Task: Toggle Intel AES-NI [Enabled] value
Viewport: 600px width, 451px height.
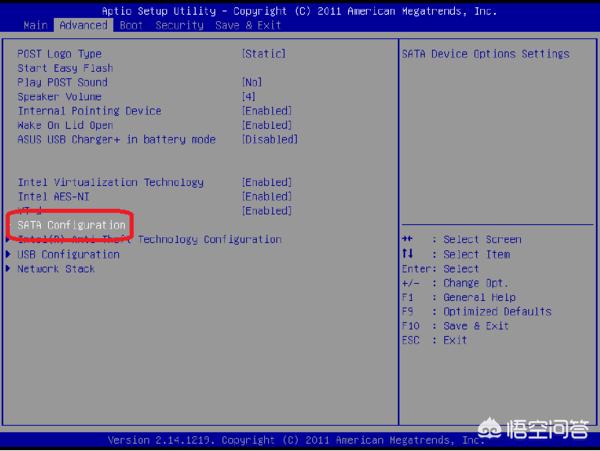Action: (267, 197)
